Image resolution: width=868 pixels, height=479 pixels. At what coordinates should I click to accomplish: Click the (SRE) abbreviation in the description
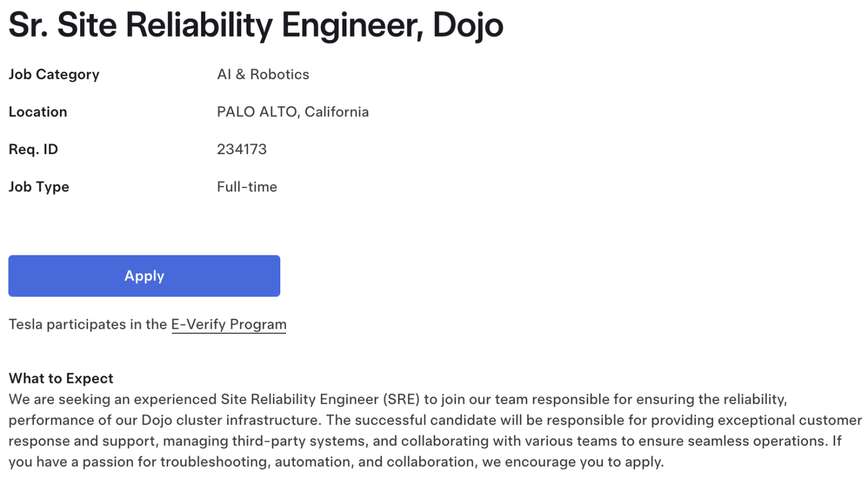(401, 399)
